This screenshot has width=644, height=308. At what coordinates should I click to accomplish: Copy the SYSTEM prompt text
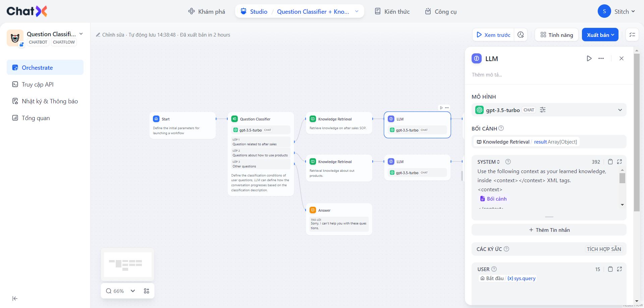tap(610, 162)
